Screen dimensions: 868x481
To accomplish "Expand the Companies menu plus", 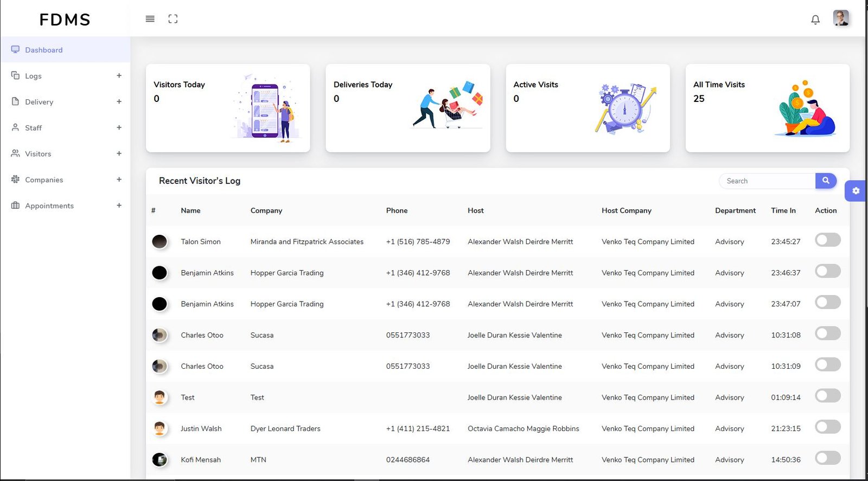I will point(119,179).
